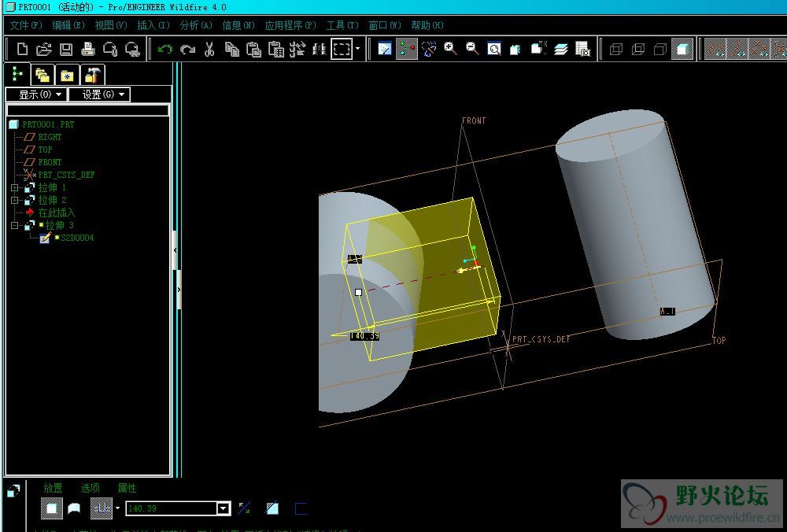Switch to wireframe display
Image resolution: width=787 pixels, height=532 pixels.
click(x=616, y=49)
